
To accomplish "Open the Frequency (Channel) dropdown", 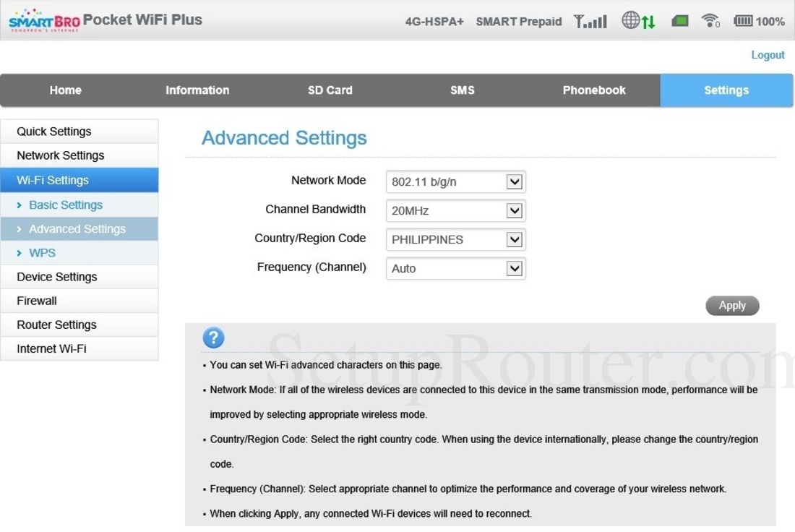I will (456, 268).
